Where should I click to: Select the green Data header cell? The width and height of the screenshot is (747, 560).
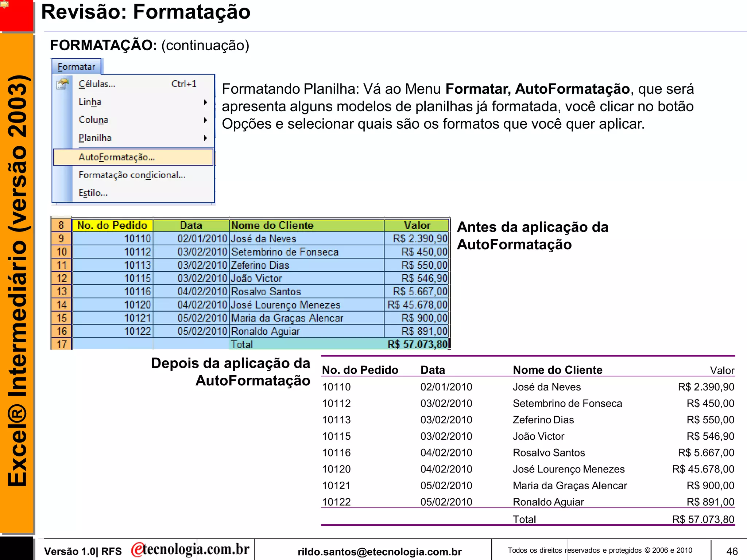[x=191, y=225]
